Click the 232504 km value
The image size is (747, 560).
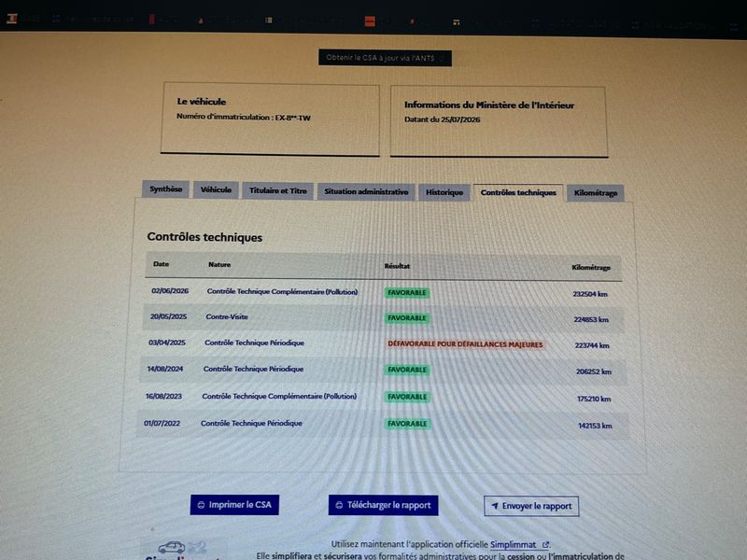coord(590,294)
